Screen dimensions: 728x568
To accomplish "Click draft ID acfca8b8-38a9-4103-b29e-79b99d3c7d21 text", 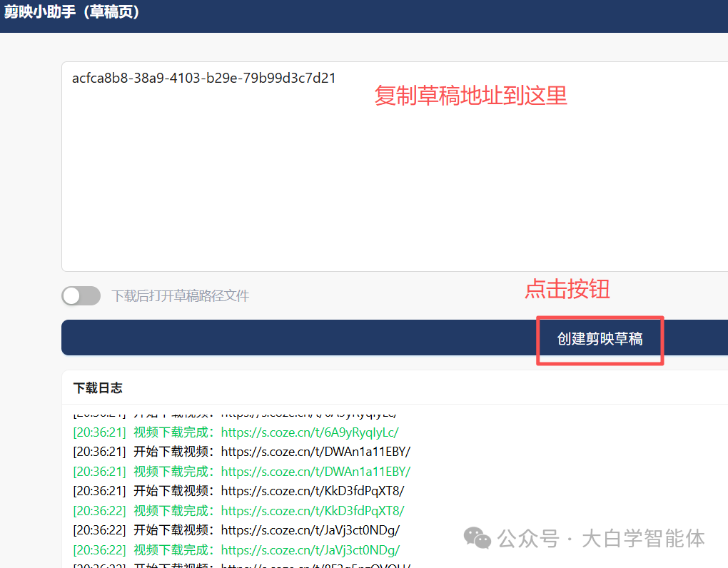I will (204, 78).
